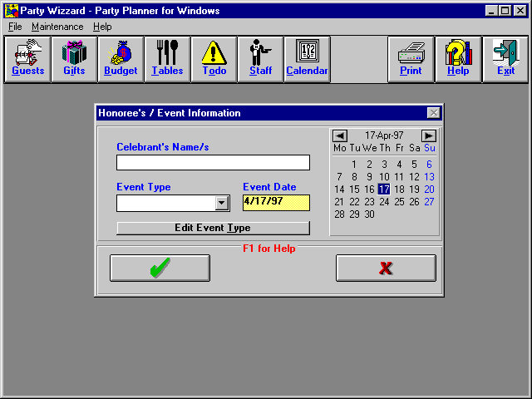Screen dimensions: 532x399
Task: Advance calendar to next month
Action: click(x=428, y=135)
